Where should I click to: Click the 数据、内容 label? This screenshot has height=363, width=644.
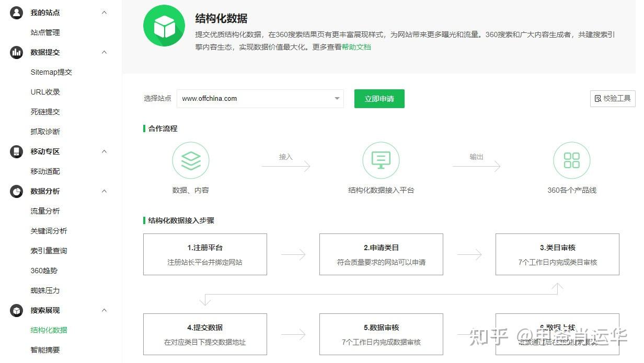(x=191, y=190)
